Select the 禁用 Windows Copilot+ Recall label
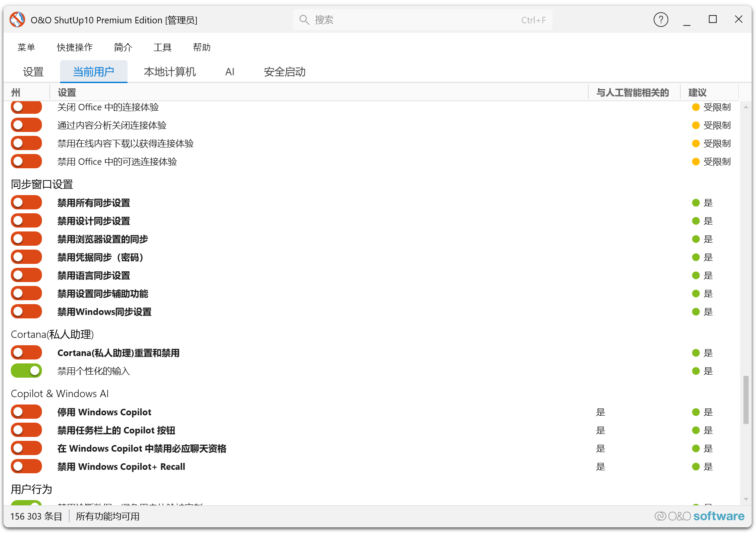The width and height of the screenshot is (756, 536). coord(121,467)
